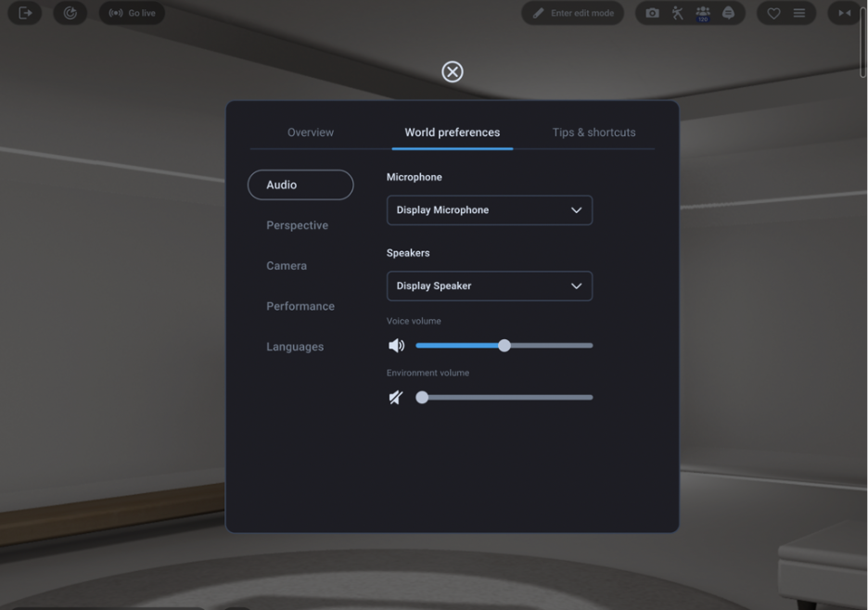Open the camera capture tool

pos(652,13)
